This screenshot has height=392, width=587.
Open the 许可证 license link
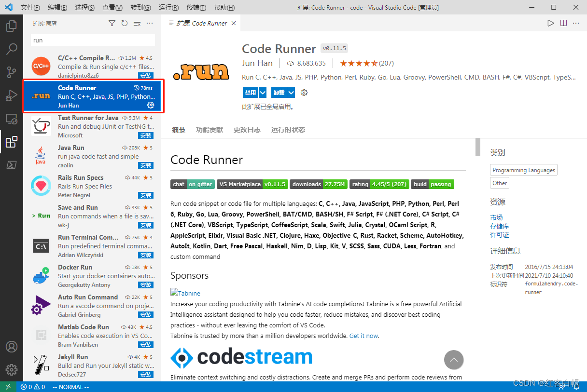(x=500, y=235)
